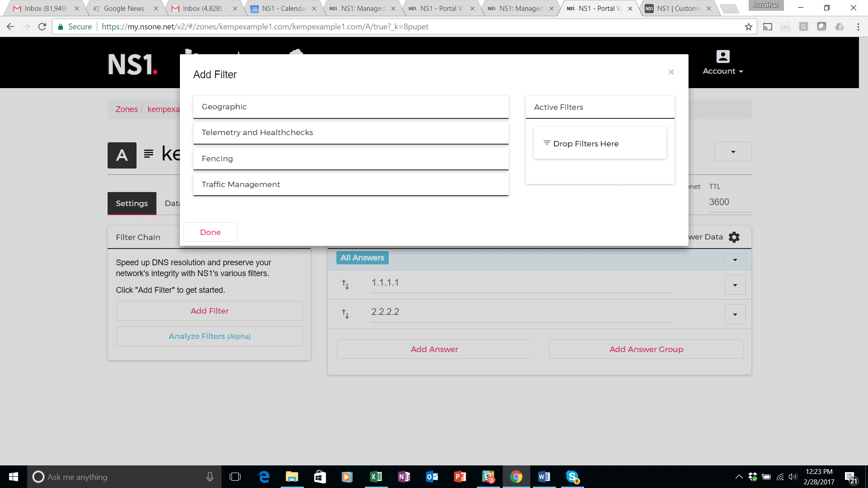This screenshot has width=868, height=488.
Task: Open Excel from the taskbar
Action: click(376, 477)
